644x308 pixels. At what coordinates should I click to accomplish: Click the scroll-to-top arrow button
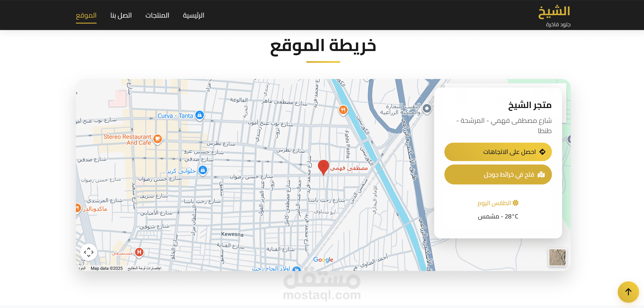click(628, 292)
